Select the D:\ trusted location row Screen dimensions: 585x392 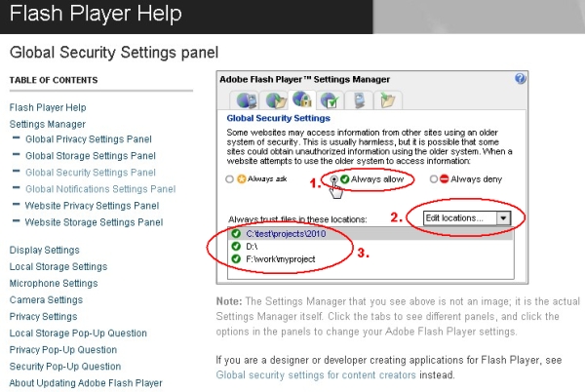click(x=370, y=246)
